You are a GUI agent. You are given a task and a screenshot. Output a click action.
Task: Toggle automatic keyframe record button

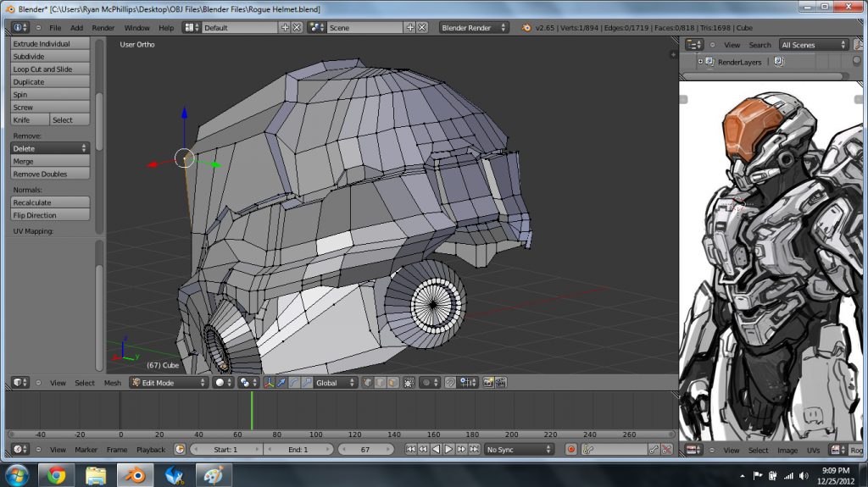click(x=570, y=450)
